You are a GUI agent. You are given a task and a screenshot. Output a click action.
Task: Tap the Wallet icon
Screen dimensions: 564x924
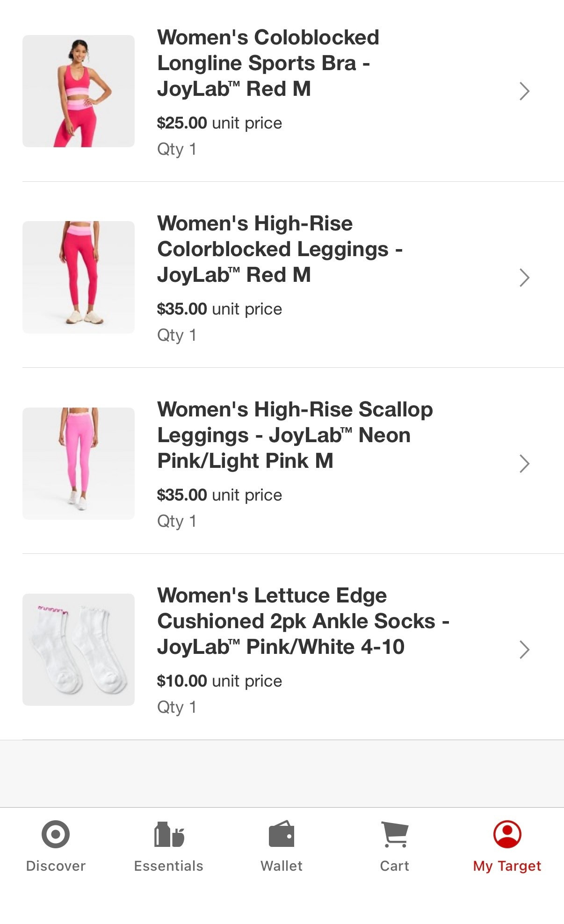pyautogui.click(x=282, y=834)
